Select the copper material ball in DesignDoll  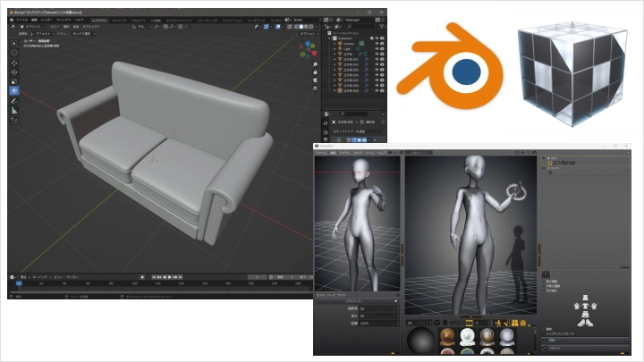click(x=447, y=337)
